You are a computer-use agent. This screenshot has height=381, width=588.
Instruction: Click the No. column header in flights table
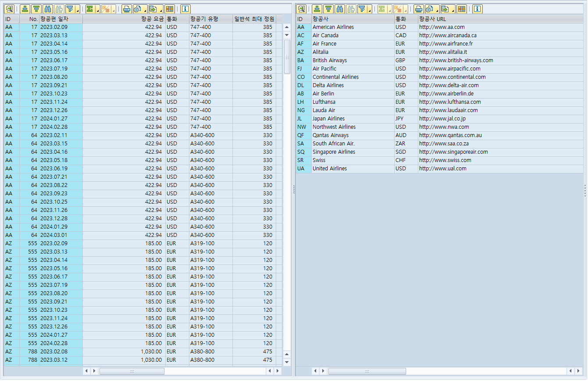29,19
